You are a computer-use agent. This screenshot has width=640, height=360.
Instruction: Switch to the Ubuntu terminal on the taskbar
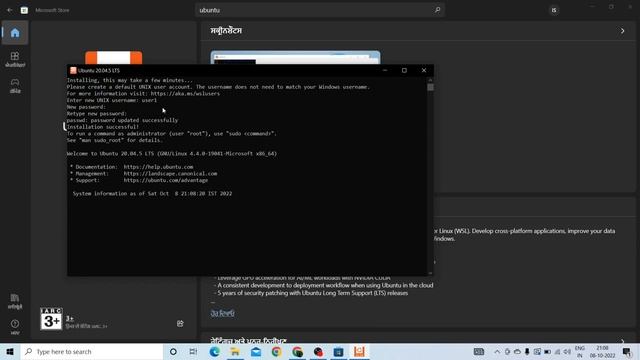click(x=359, y=351)
